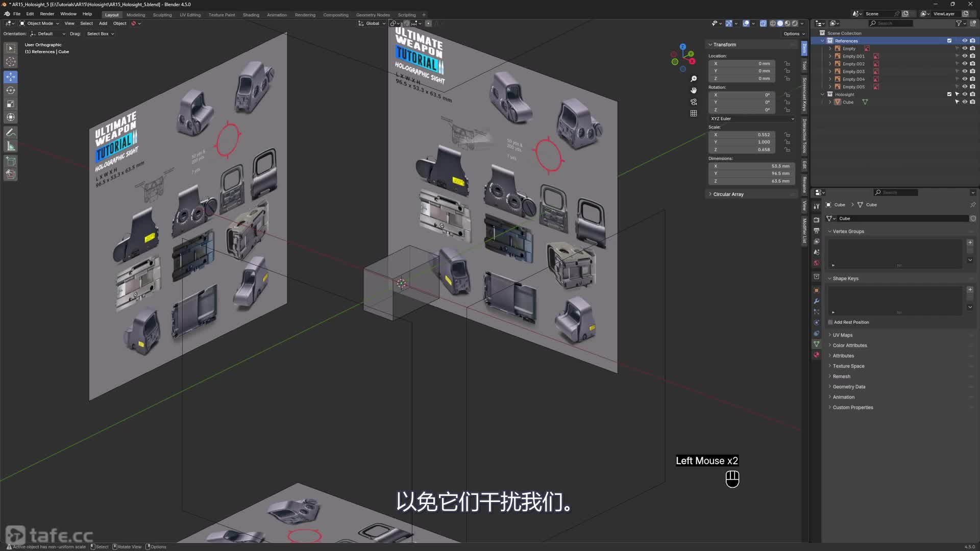Toggle viewport gizmos button
The image size is (980, 551).
click(729, 23)
